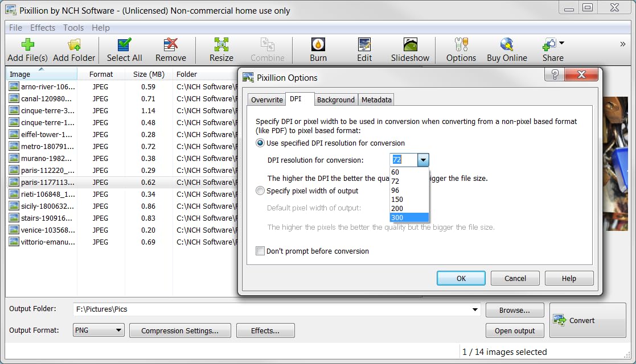Click the Add Folder toolbar icon
The height and width of the screenshot is (364, 636).
pos(74,44)
